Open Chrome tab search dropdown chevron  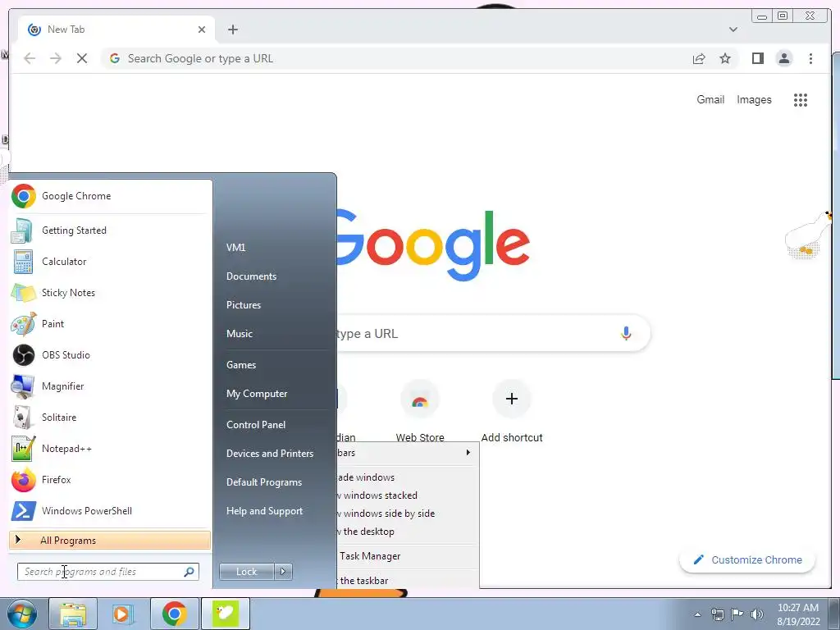(x=733, y=30)
